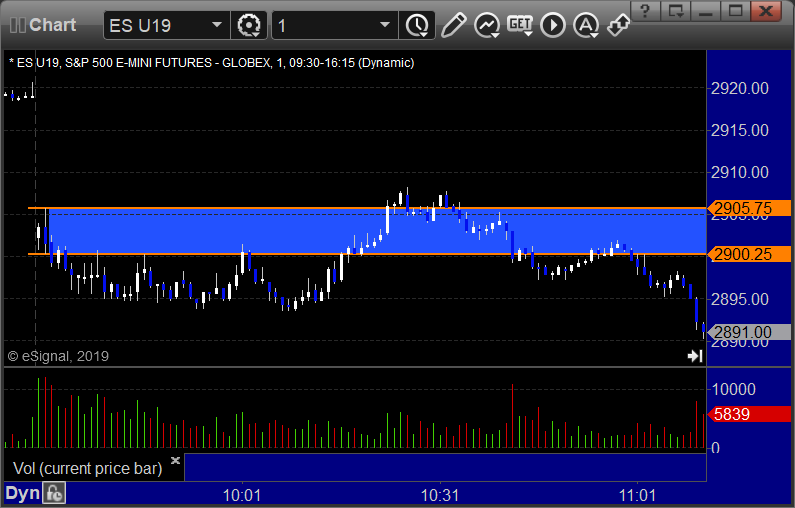Start the replay play button
The height and width of the screenshot is (508, 795).
coord(553,25)
